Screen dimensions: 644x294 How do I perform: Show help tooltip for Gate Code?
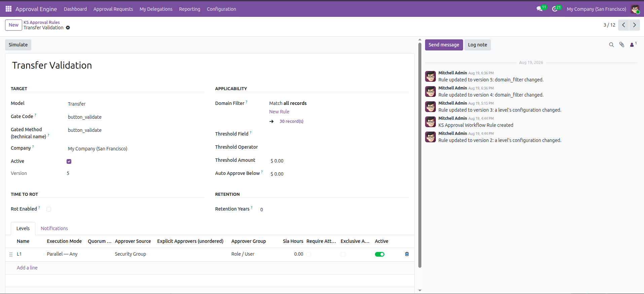(35, 115)
